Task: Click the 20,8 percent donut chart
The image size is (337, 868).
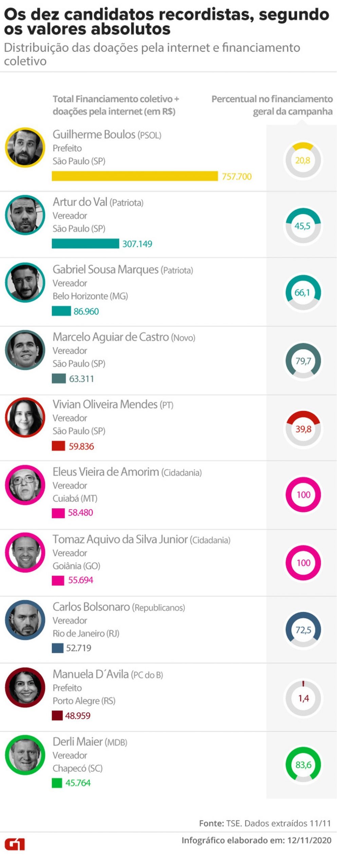Action: coord(303,160)
